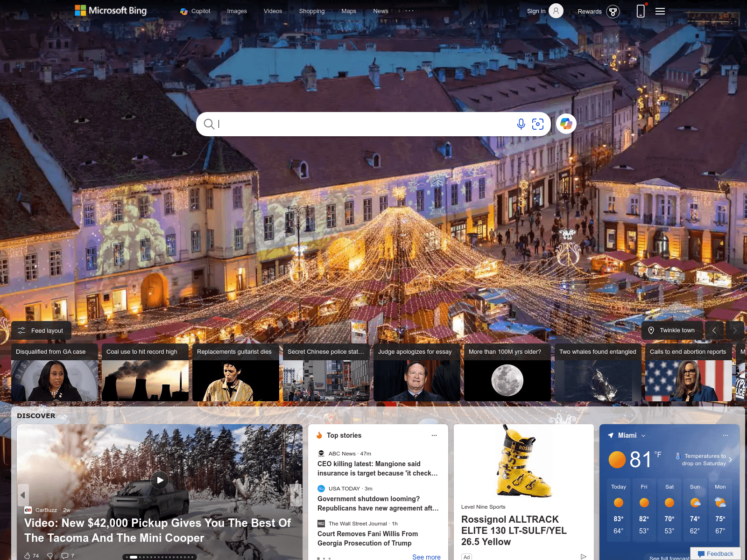The width and height of the screenshot is (747, 560).
Task: Open visual search camera icon
Action: coord(538,124)
